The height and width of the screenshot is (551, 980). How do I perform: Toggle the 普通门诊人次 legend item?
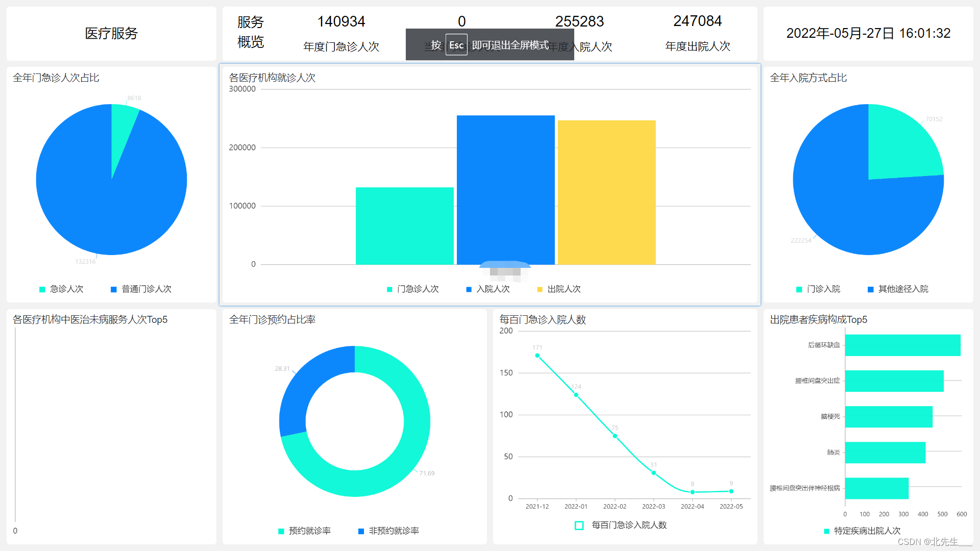(141, 289)
